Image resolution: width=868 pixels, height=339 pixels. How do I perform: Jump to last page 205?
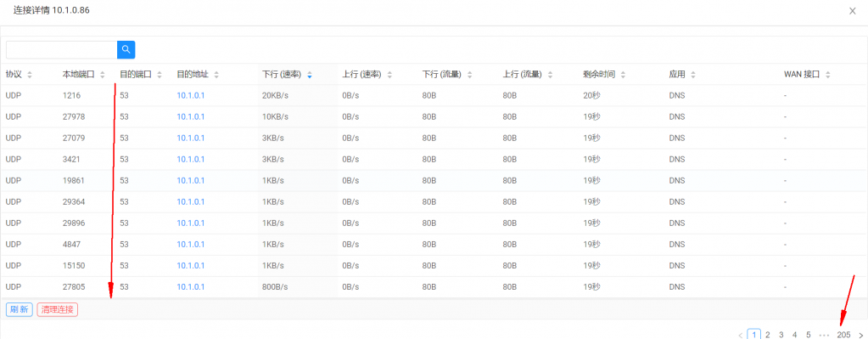point(843,335)
